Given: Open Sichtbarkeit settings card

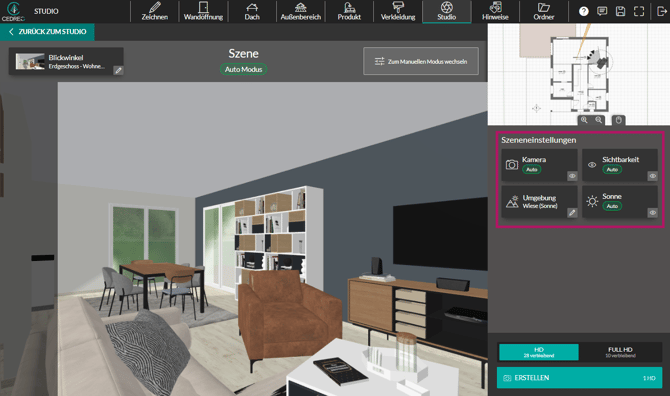Looking at the screenshot, I should (620, 165).
